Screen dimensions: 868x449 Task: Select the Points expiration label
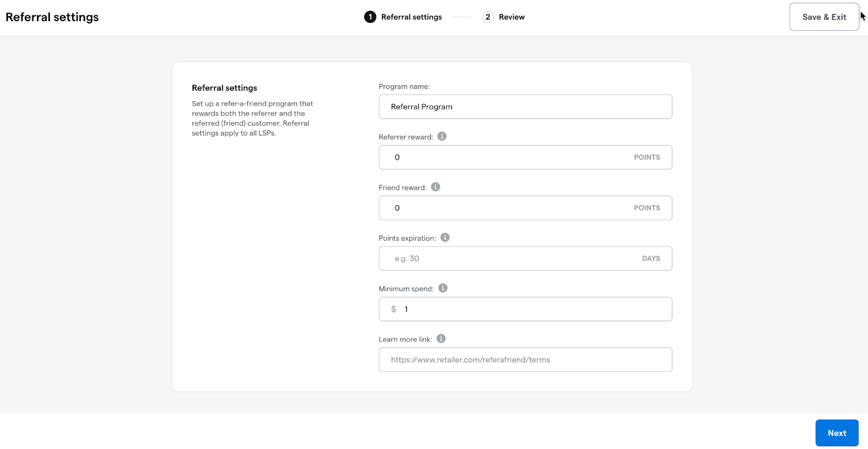tap(407, 238)
